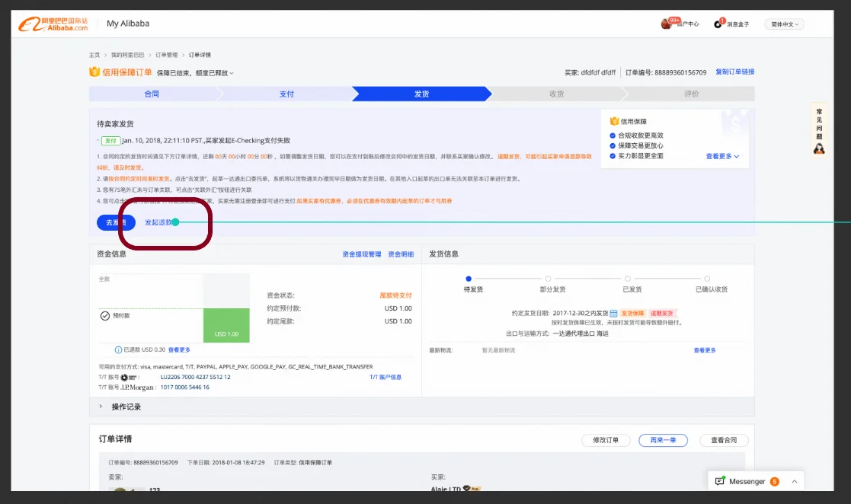This screenshot has width=851, height=504.
Task: Click the Alibaba.com logo
Action: (53, 24)
